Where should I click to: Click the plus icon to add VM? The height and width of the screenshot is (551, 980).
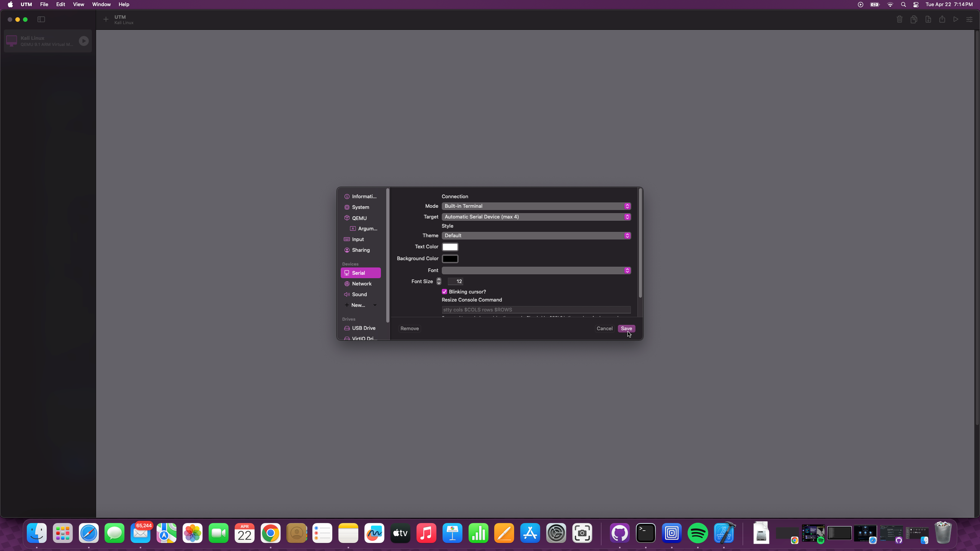click(106, 20)
